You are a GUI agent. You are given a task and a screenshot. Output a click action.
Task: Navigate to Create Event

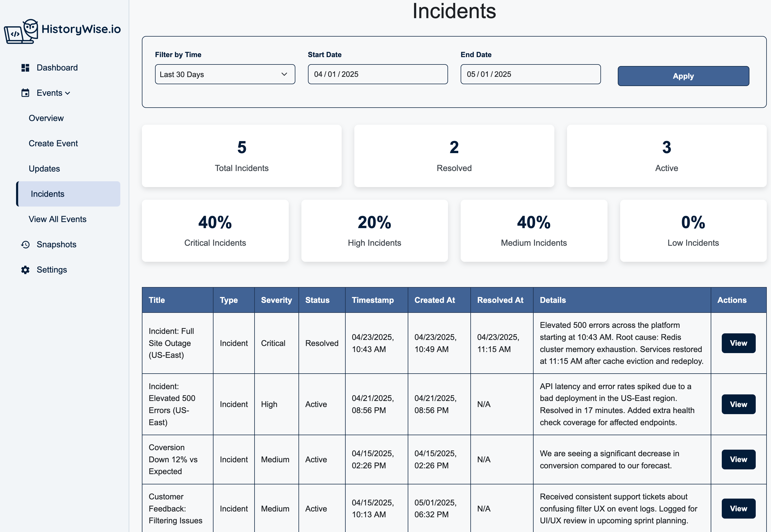coord(53,143)
